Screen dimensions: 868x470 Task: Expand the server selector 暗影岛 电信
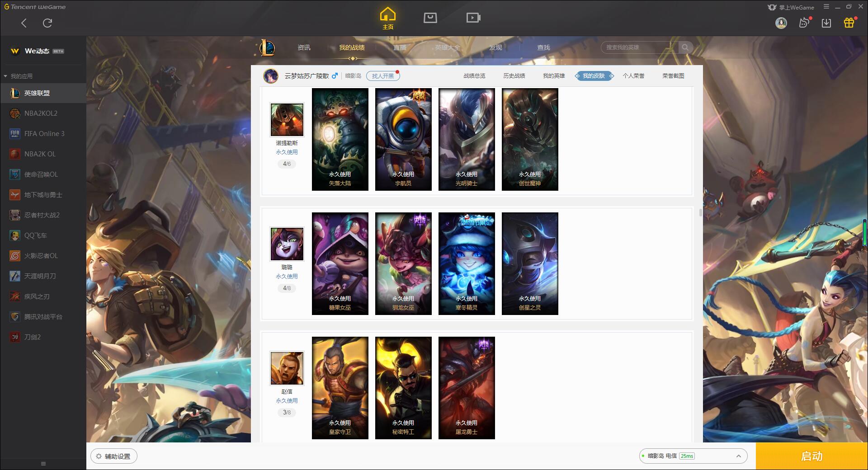pos(693,456)
